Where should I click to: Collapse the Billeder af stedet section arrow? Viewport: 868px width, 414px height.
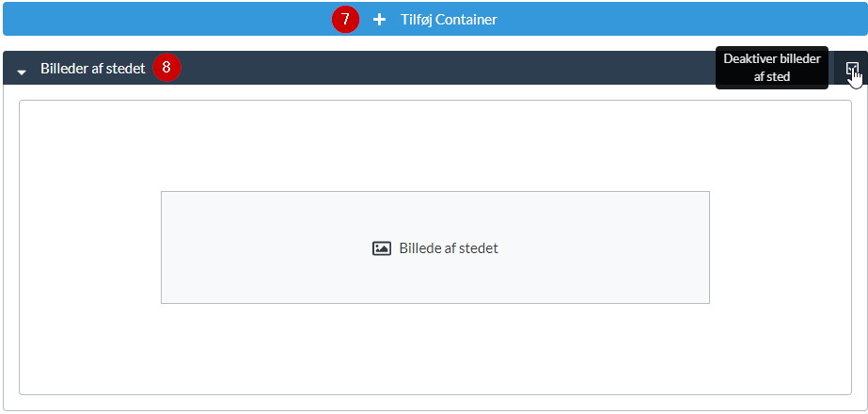(22, 71)
